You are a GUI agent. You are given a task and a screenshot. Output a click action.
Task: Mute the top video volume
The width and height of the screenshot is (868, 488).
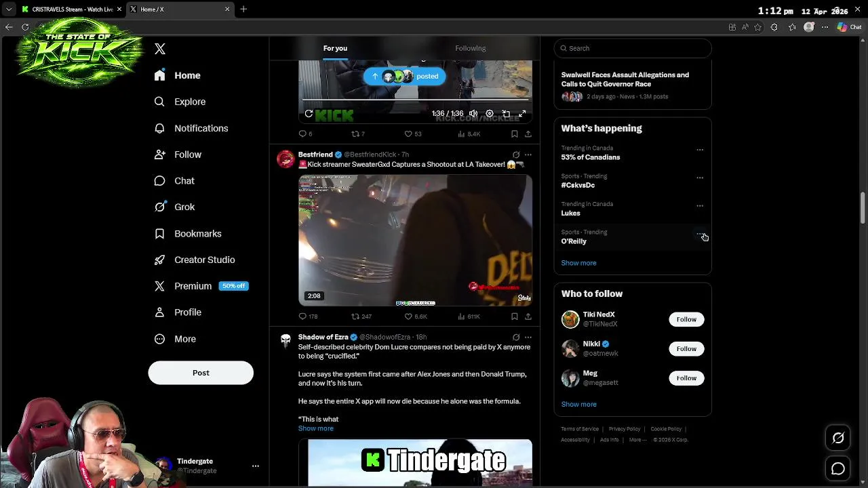[x=473, y=114]
